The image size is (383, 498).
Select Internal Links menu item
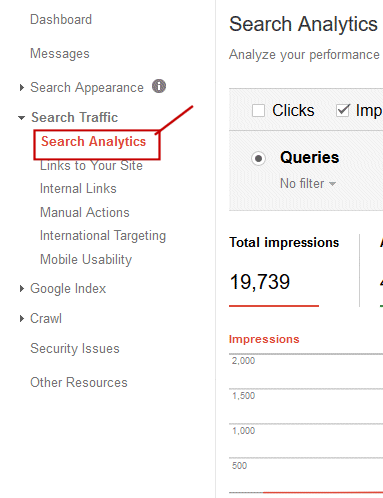[x=78, y=189]
